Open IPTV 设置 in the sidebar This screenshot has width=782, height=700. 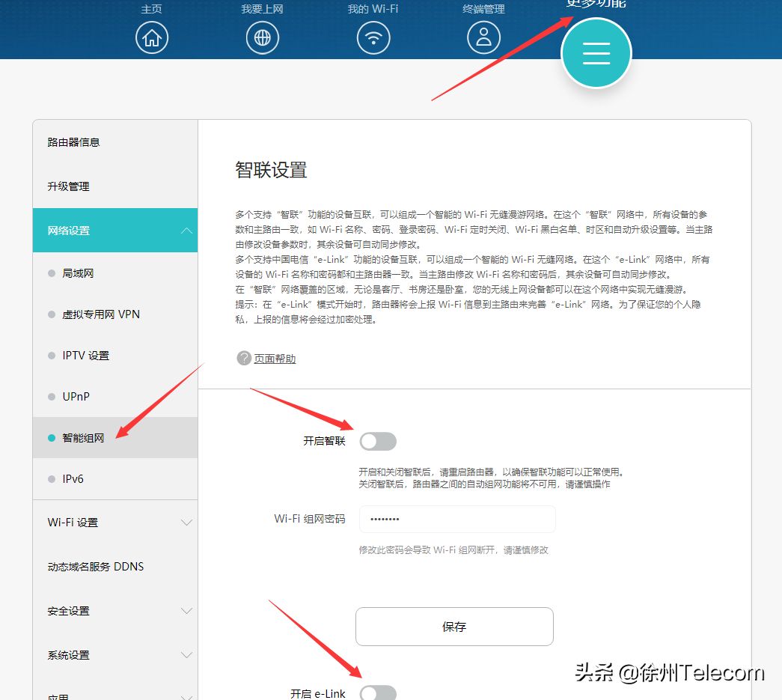85,356
